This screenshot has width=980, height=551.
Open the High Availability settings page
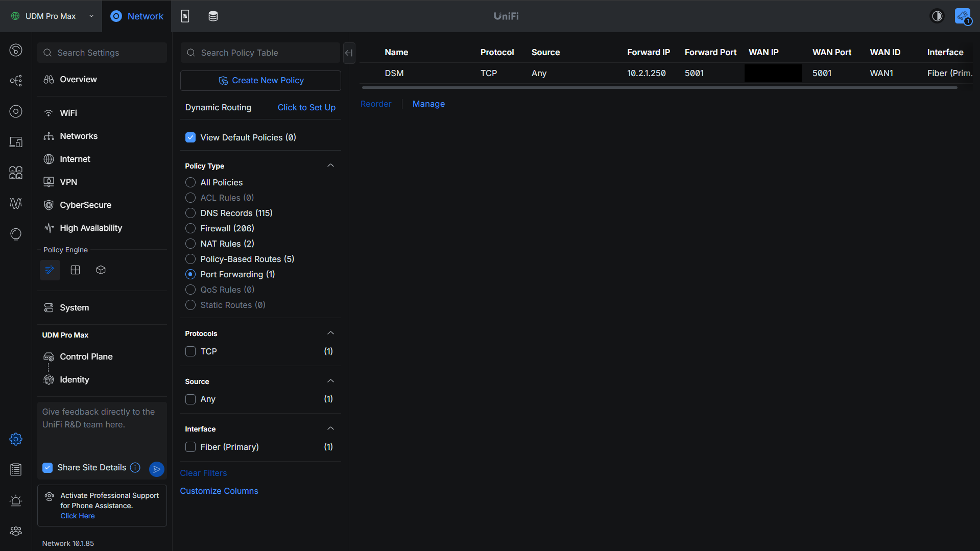tap(102, 228)
